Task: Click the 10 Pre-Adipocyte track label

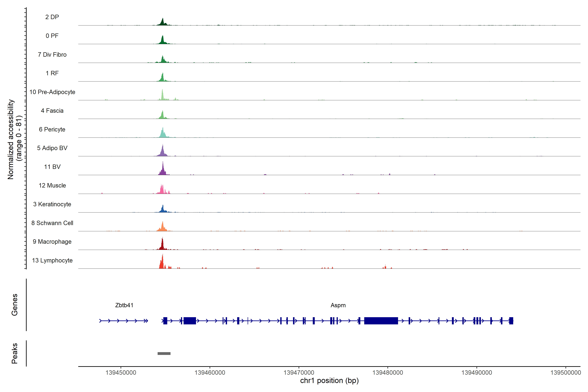Action: pyautogui.click(x=52, y=92)
